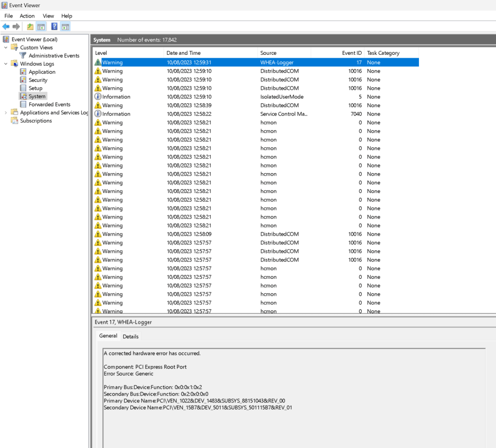
Task: Sort events by Level column header
Action: click(128, 53)
